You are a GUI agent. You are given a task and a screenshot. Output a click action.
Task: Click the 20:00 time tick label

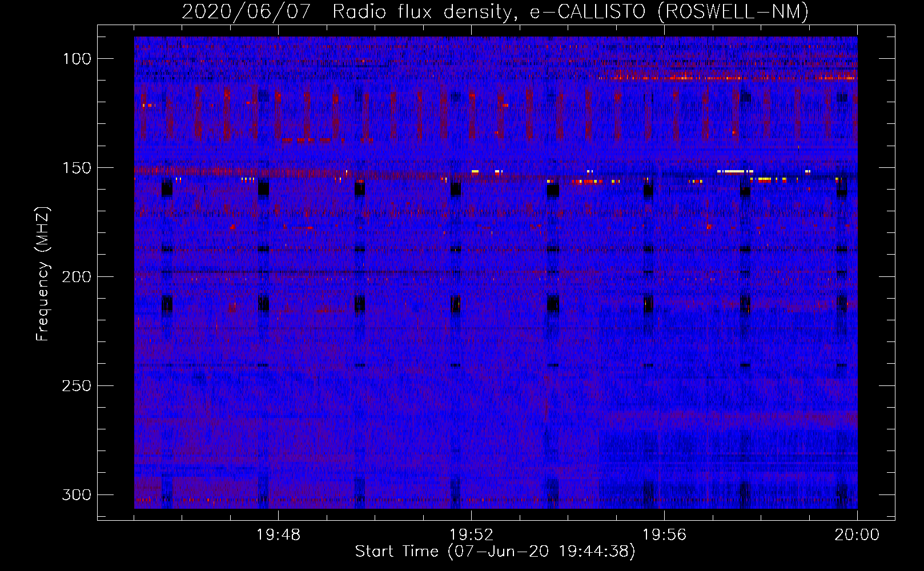857,535
